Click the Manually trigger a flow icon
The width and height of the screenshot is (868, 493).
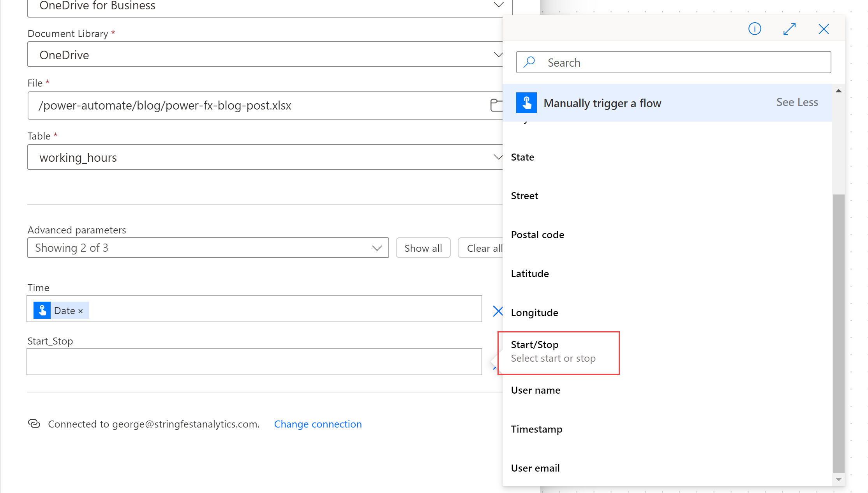coord(526,103)
